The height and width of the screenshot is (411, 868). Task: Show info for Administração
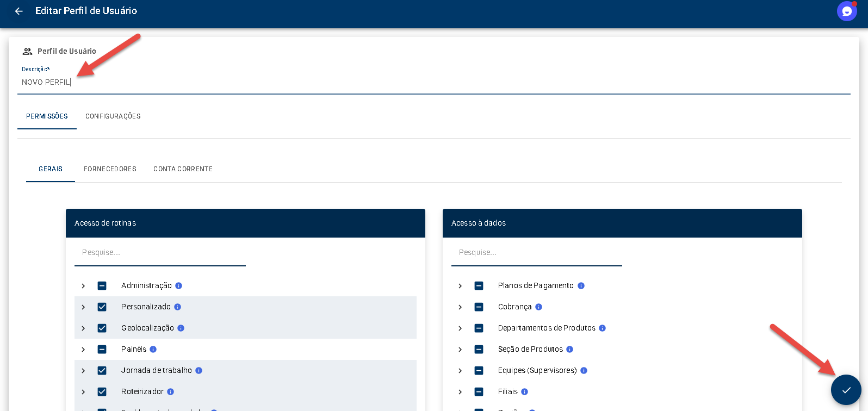[178, 285]
